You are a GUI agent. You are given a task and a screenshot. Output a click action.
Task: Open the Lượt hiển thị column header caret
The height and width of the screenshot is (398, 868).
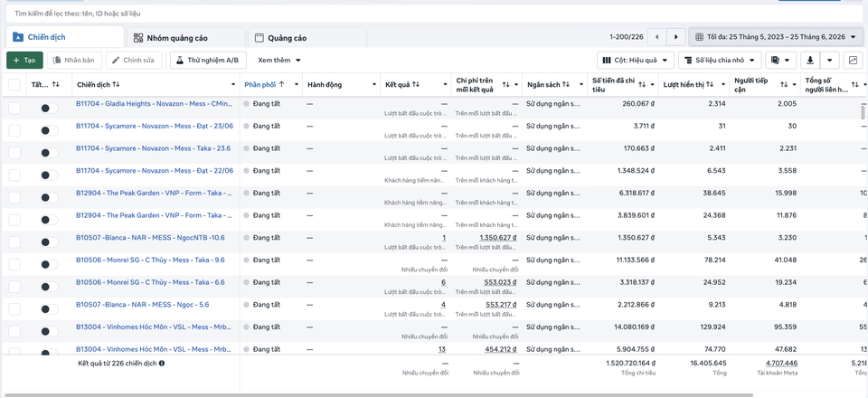coord(723,85)
